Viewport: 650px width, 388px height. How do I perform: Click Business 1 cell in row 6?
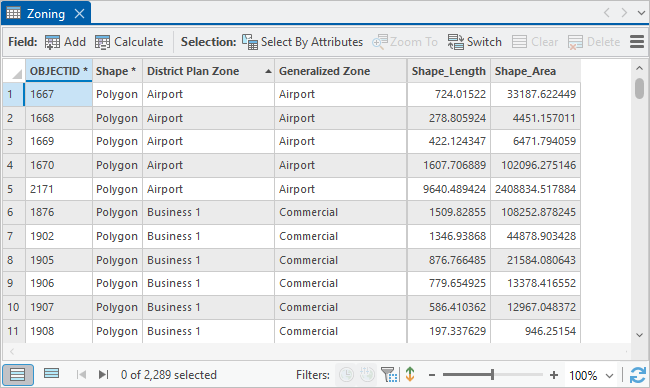click(208, 213)
